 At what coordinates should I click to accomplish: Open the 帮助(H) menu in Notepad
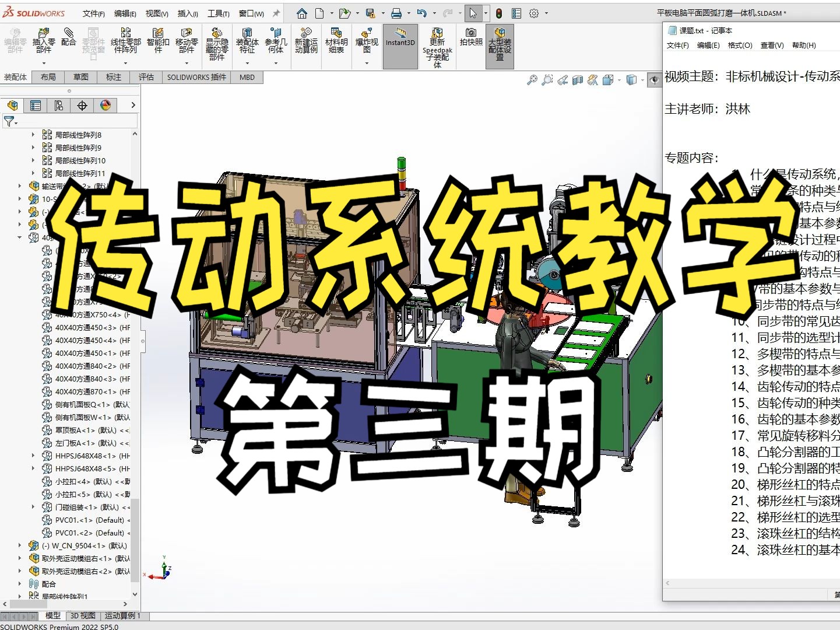[804, 45]
